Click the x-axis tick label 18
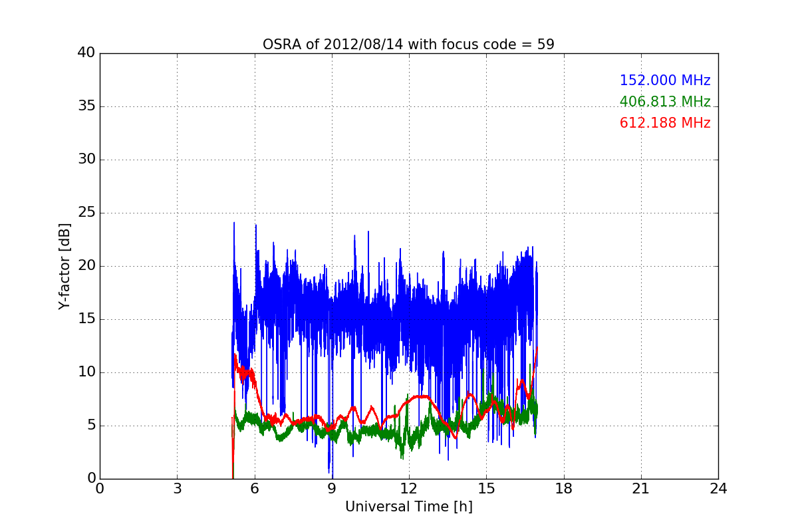This screenshot has width=798, height=532. (563, 488)
